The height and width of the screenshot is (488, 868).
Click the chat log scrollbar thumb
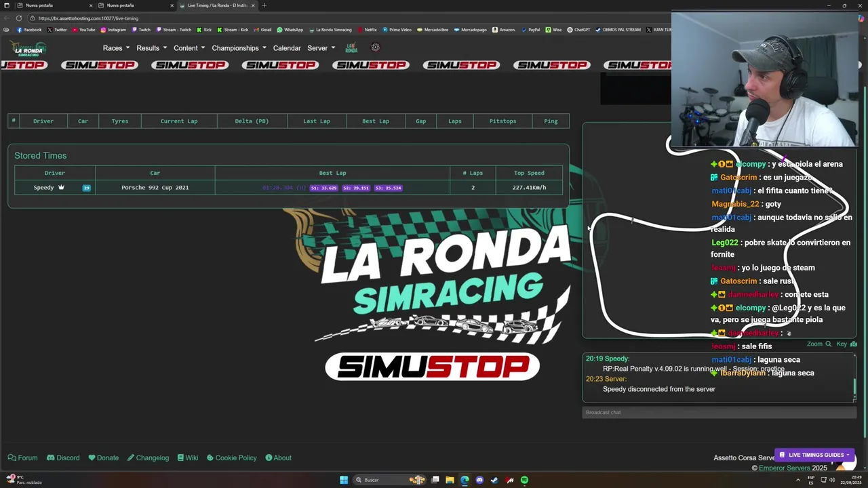(854, 386)
